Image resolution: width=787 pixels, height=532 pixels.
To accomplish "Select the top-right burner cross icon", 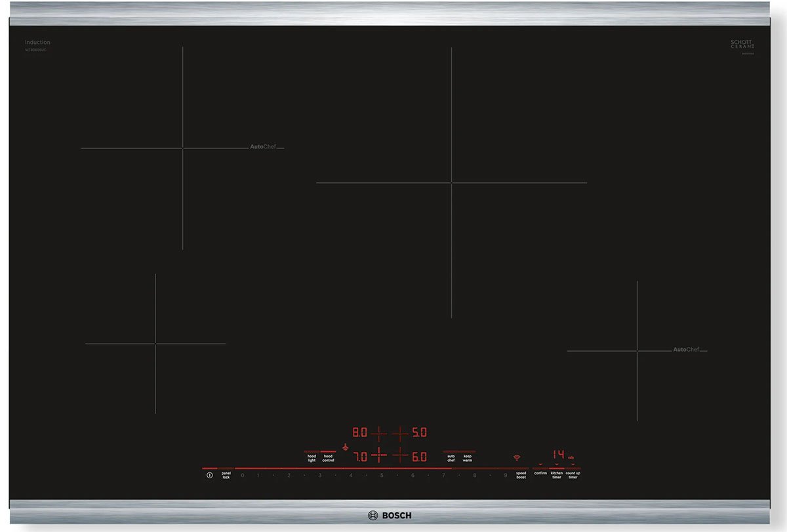I will 400,433.
